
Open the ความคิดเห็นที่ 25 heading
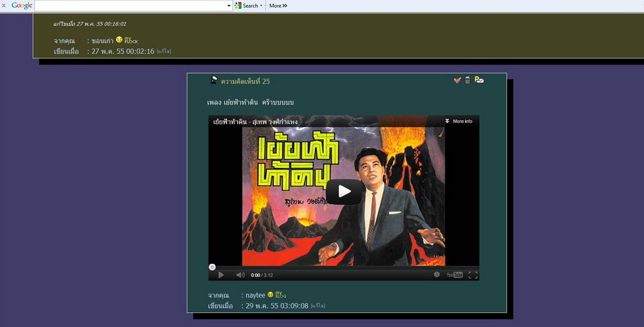click(245, 81)
